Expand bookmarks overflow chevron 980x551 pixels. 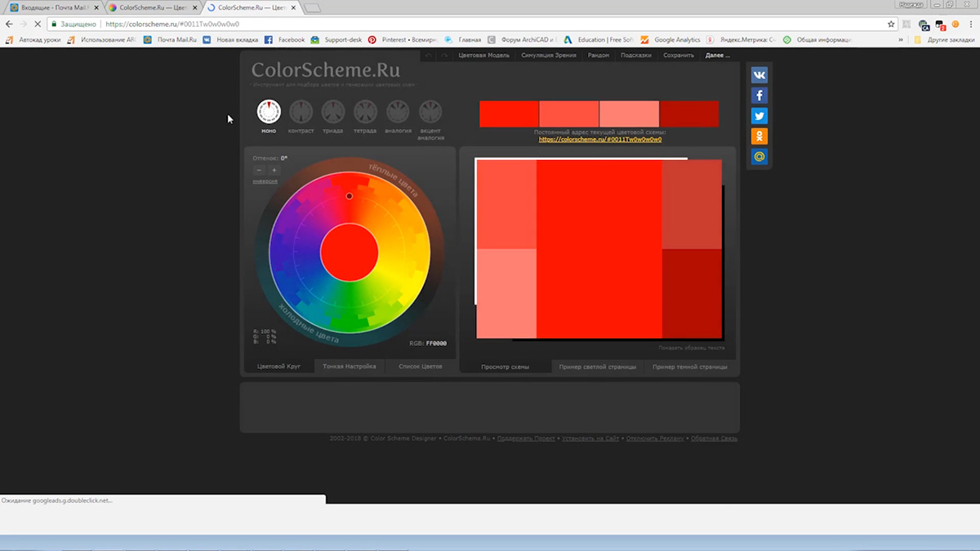(901, 39)
